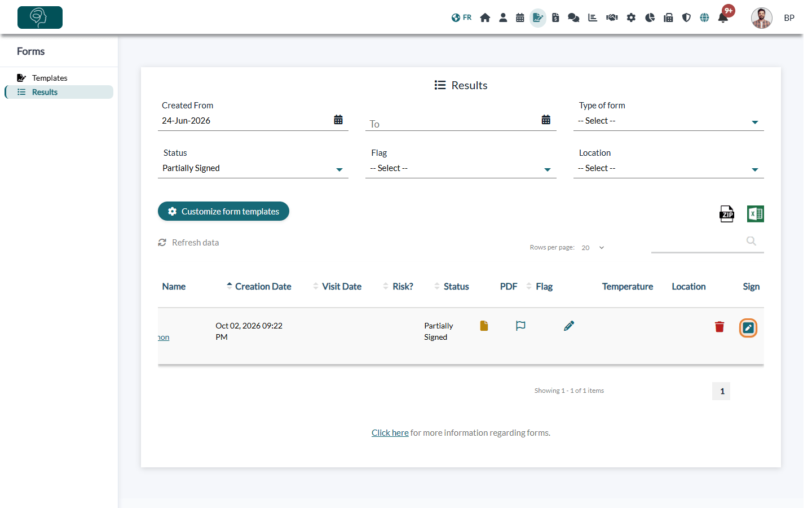This screenshot has width=812, height=508.
Task: Export results to Excel
Action: pos(756,214)
